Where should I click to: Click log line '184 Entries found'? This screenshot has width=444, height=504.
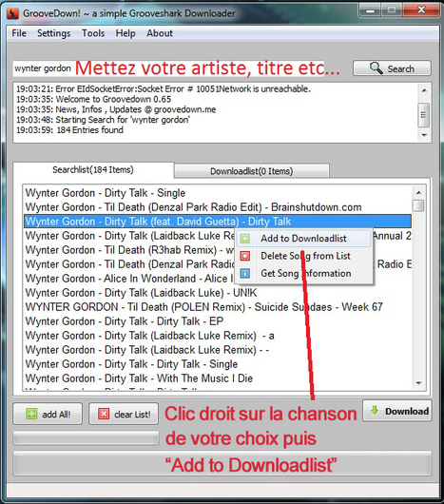coord(69,130)
